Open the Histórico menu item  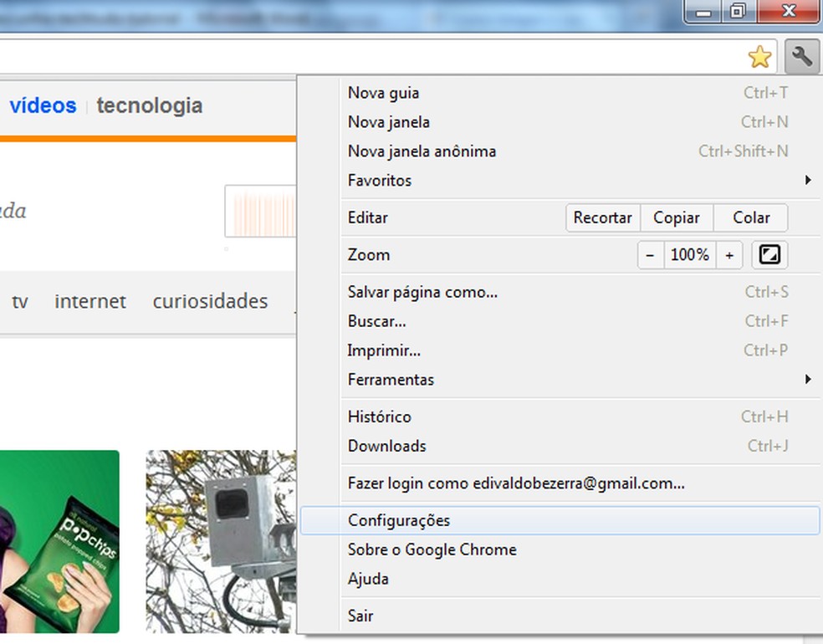click(x=379, y=417)
